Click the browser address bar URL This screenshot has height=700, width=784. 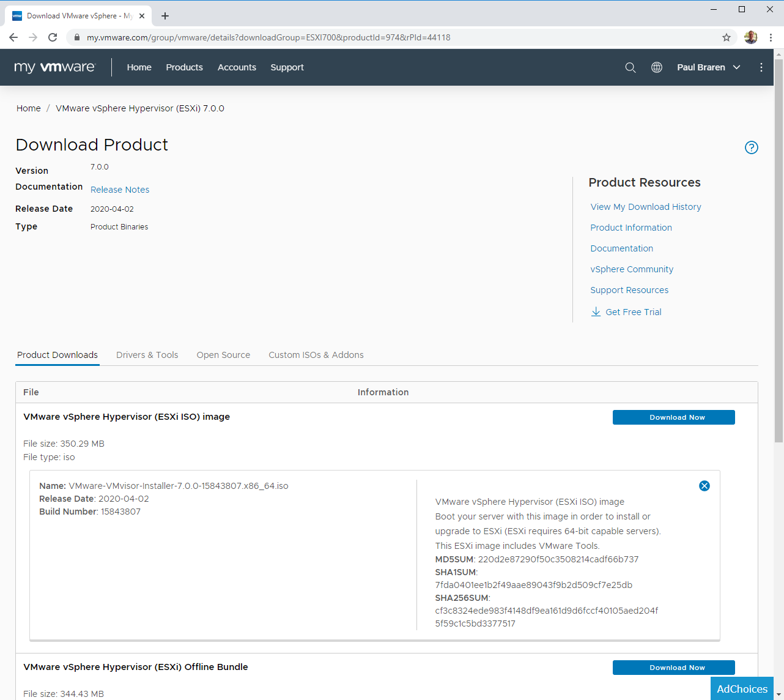pyautogui.click(x=268, y=37)
